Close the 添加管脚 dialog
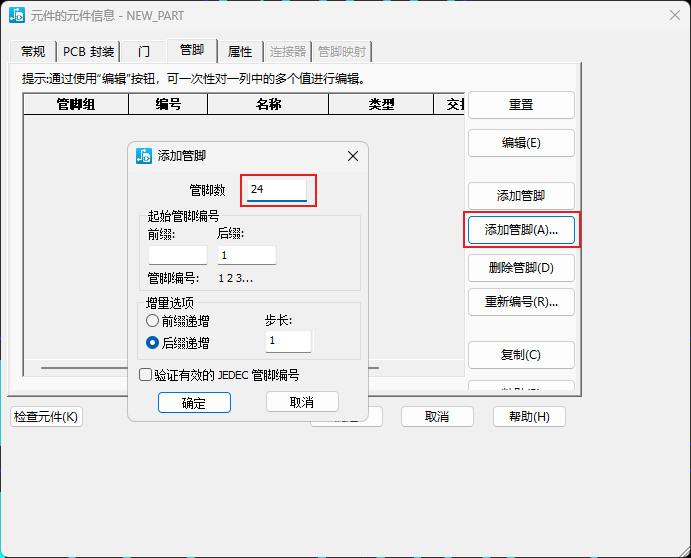The height and width of the screenshot is (558, 691). point(352,156)
